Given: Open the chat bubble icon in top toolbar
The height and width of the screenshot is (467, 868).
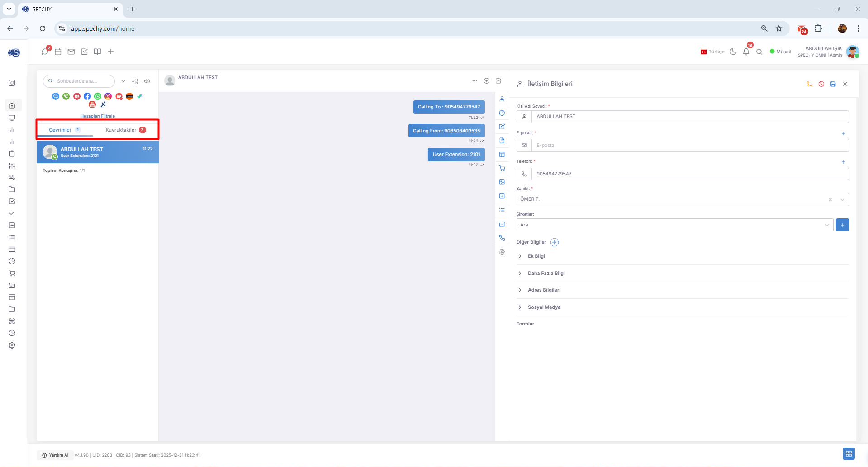Looking at the screenshot, I should click(x=45, y=52).
